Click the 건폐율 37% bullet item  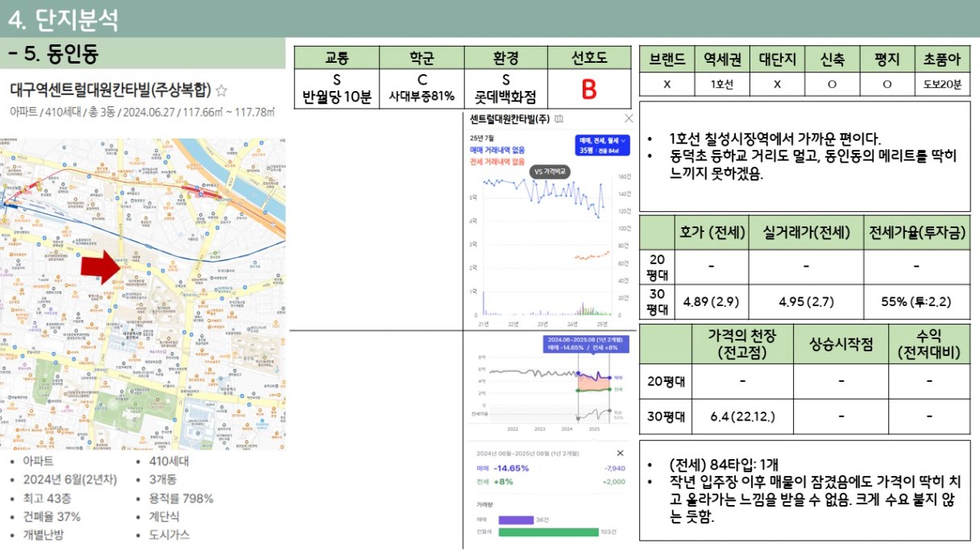pyautogui.click(x=52, y=516)
